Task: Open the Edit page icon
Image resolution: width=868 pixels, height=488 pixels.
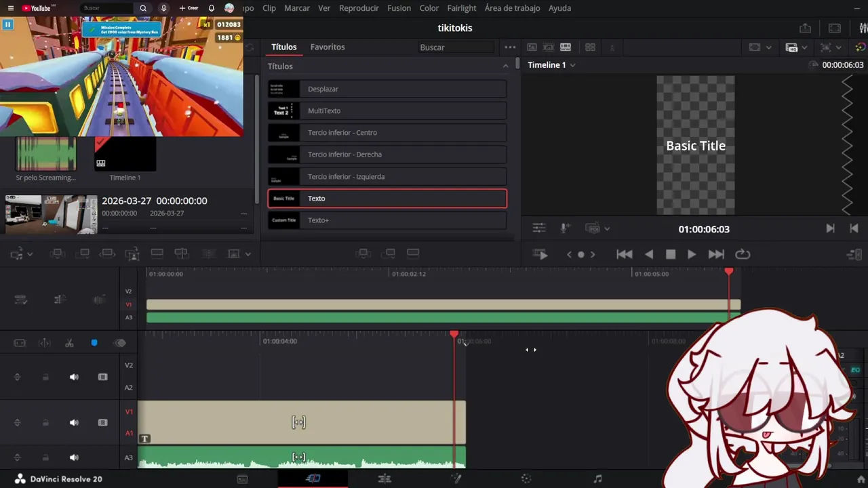Action: 384,479
